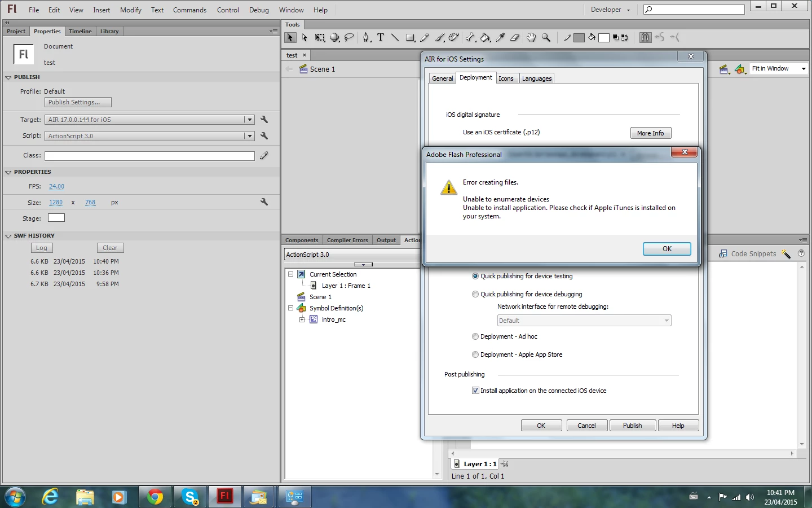Select the Hand tool
Screen dimensions: 812x508
click(x=531, y=38)
